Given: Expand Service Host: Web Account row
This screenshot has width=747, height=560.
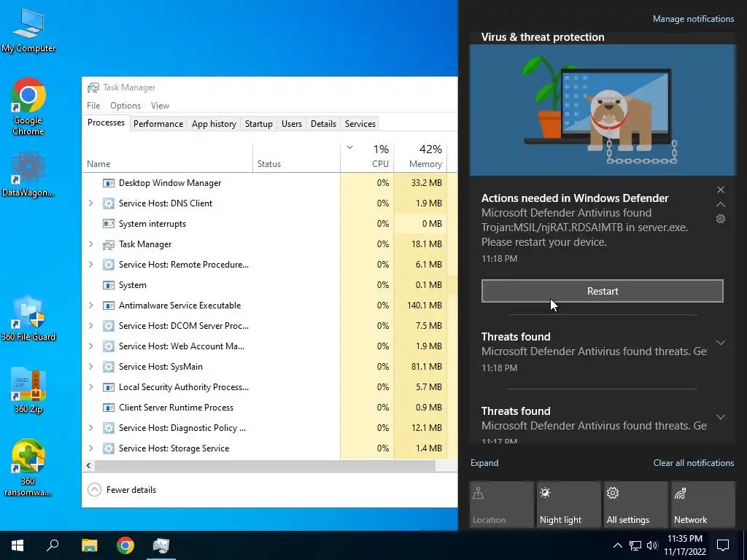Looking at the screenshot, I should (91, 346).
